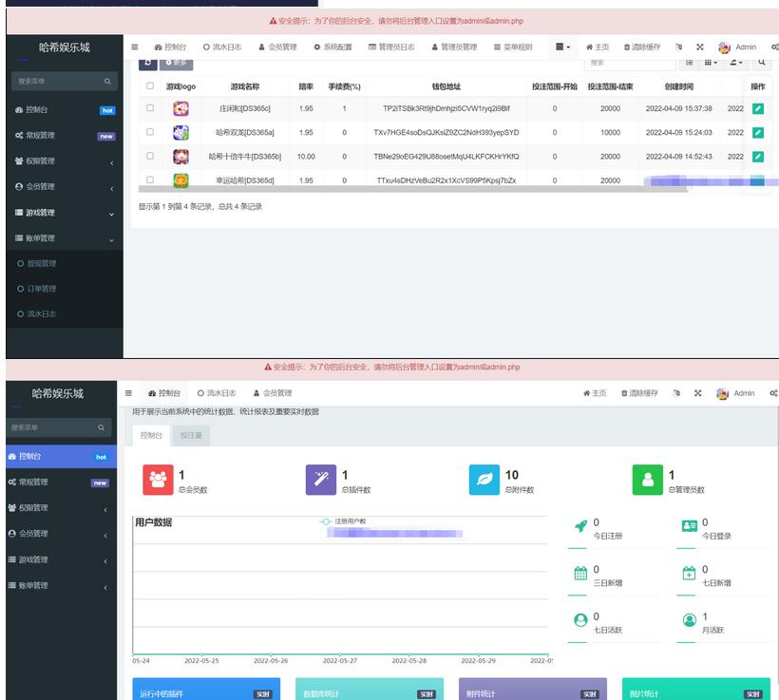Open the tab list dropdown after 菜单规则

click(563, 47)
